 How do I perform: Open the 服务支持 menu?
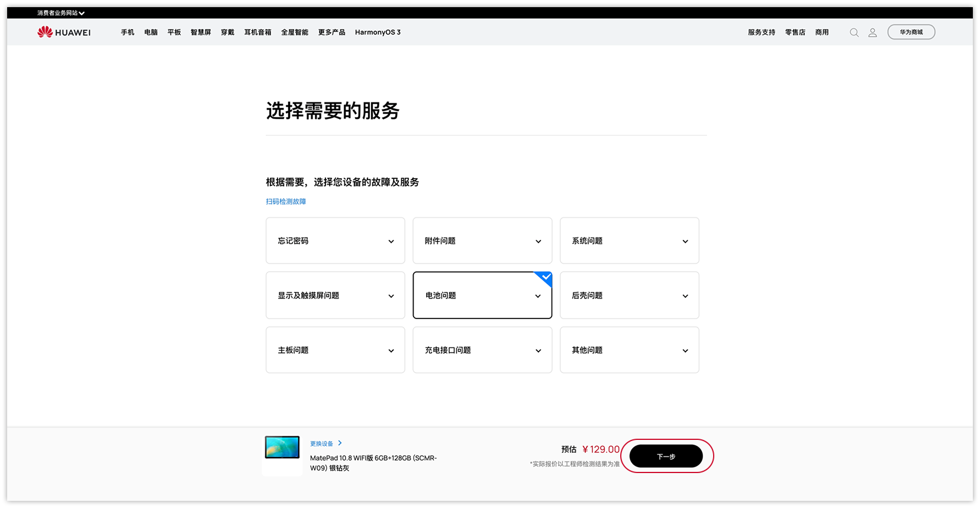(761, 33)
